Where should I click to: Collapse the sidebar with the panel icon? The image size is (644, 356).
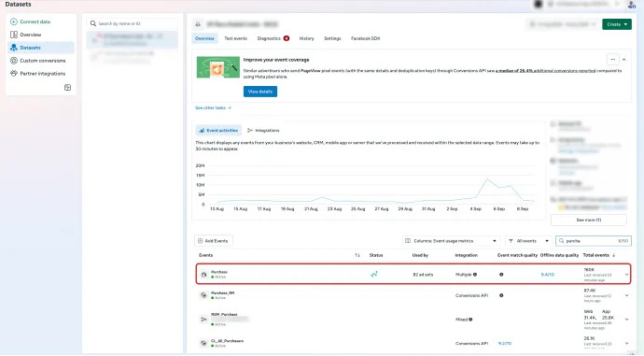[x=68, y=88]
